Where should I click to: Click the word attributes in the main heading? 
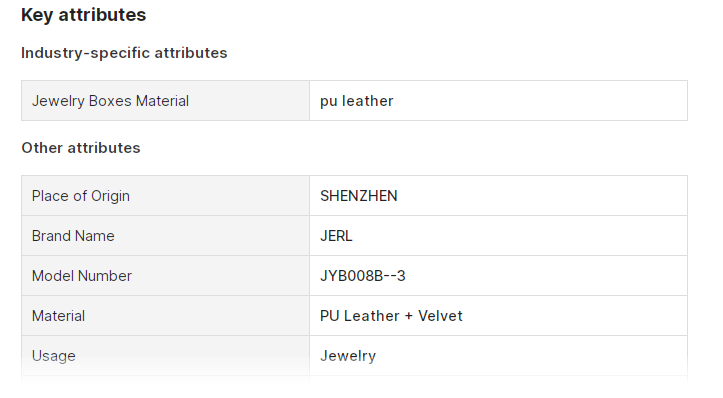point(102,15)
